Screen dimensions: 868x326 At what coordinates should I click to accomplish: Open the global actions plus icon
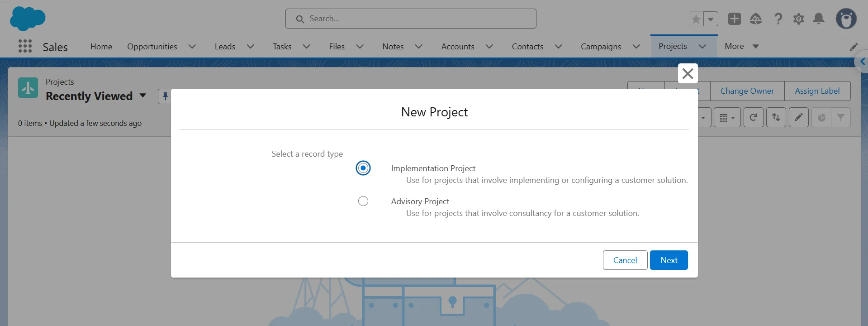click(x=735, y=19)
